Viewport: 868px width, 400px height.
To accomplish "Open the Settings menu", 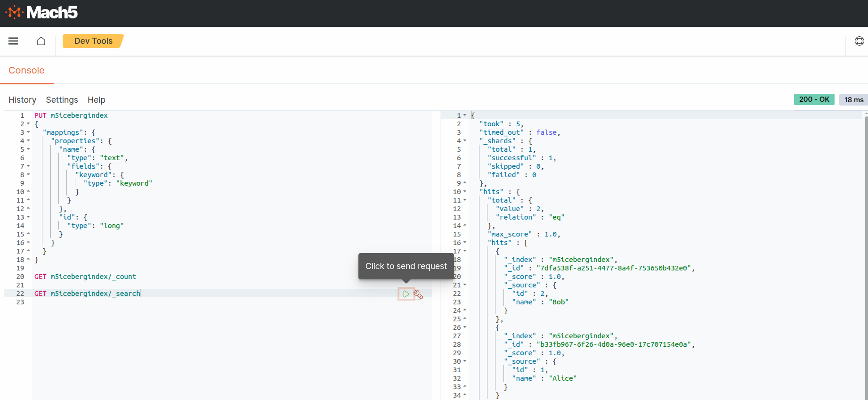I will [x=62, y=100].
